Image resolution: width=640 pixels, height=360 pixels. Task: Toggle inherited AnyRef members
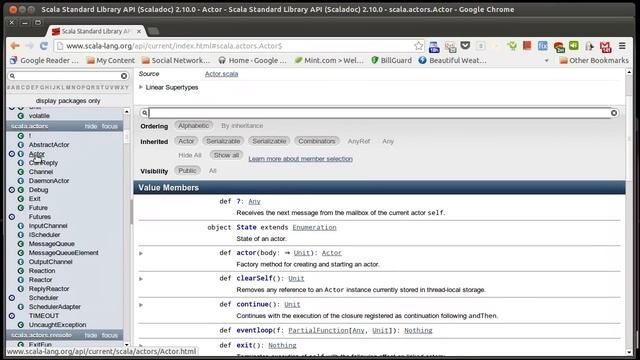[x=359, y=141]
